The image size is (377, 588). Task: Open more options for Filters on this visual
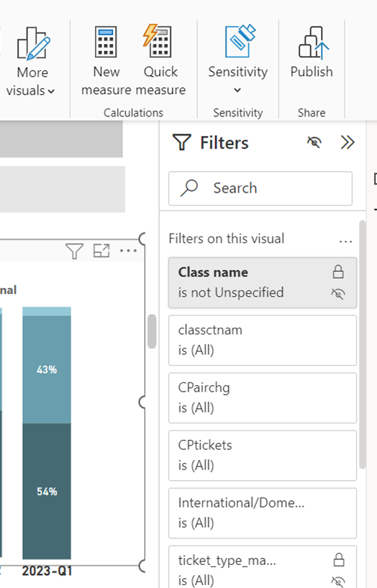345,240
